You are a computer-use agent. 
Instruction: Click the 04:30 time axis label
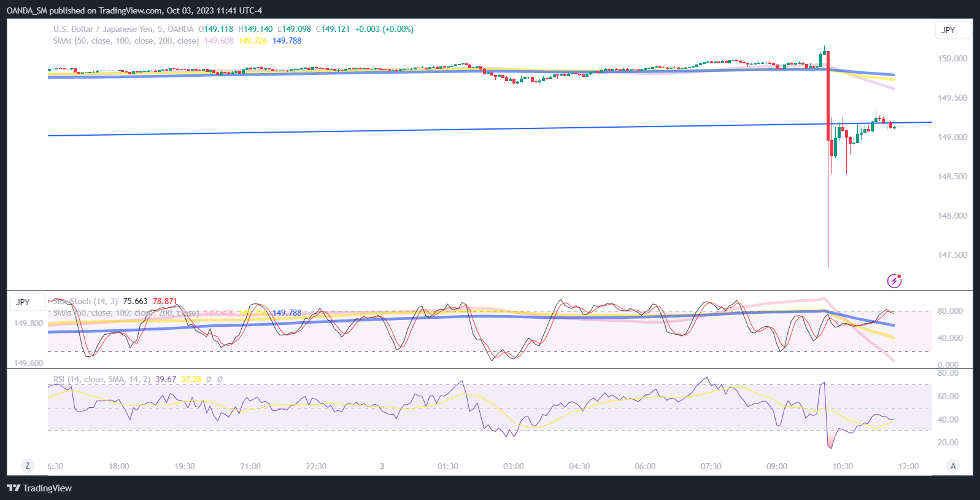pyautogui.click(x=579, y=466)
